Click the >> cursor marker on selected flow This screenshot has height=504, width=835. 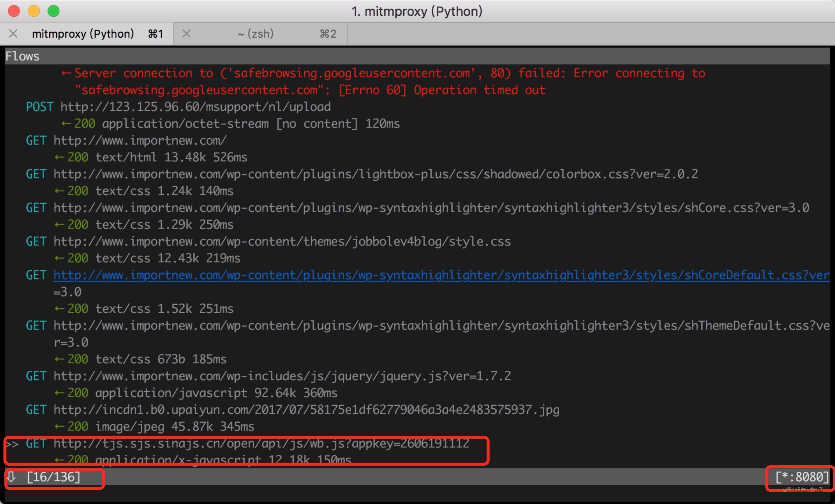click(x=12, y=444)
